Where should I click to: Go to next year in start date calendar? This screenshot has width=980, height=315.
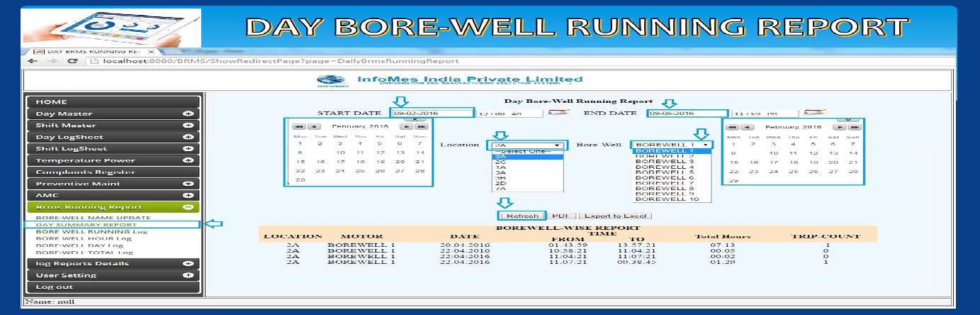click(x=421, y=126)
